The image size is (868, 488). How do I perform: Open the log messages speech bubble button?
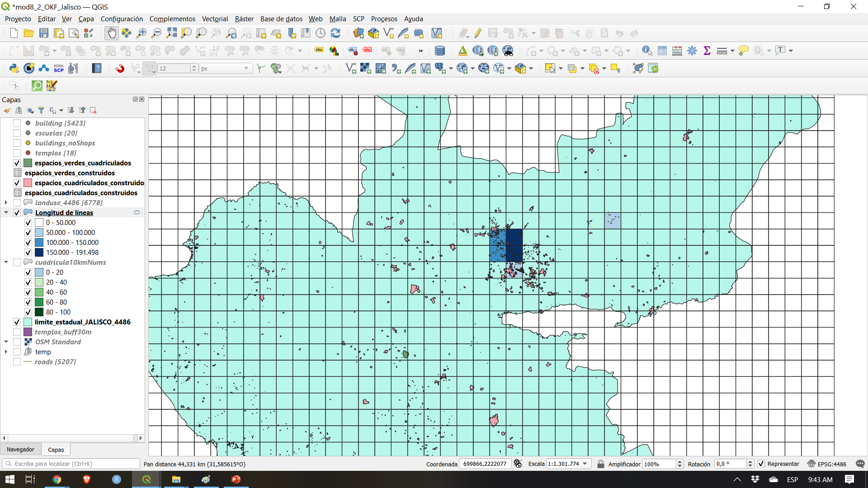coord(860,464)
